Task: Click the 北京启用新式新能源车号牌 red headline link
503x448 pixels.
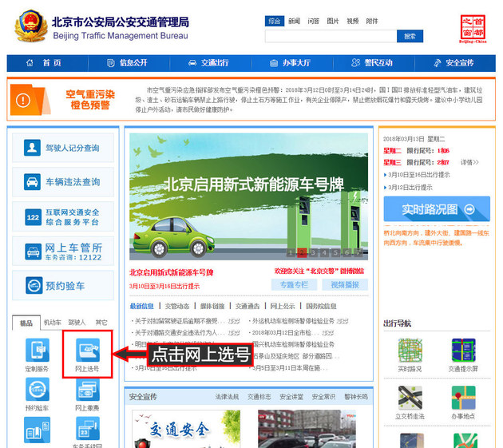Action: point(172,273)
